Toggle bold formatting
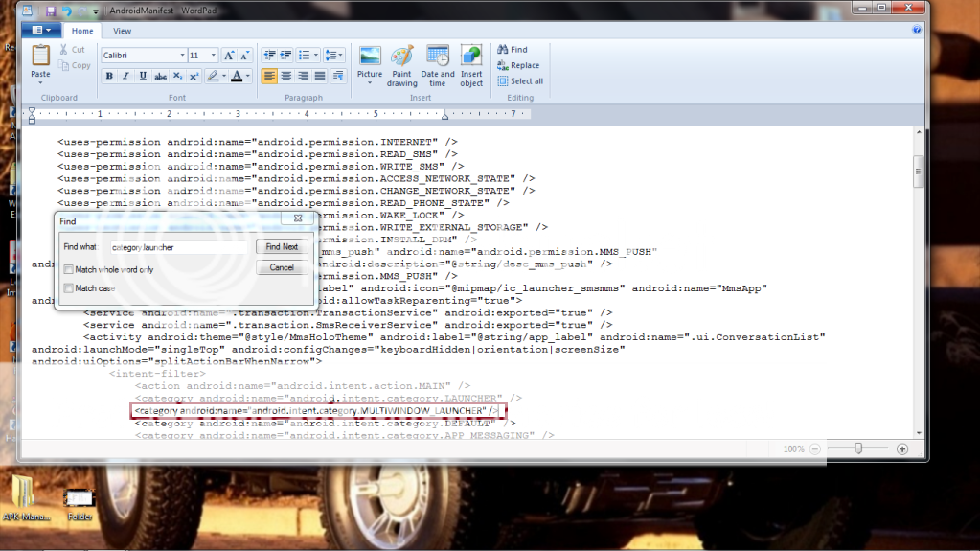Viewport: 980px width, 551px height. click(109, 76)
